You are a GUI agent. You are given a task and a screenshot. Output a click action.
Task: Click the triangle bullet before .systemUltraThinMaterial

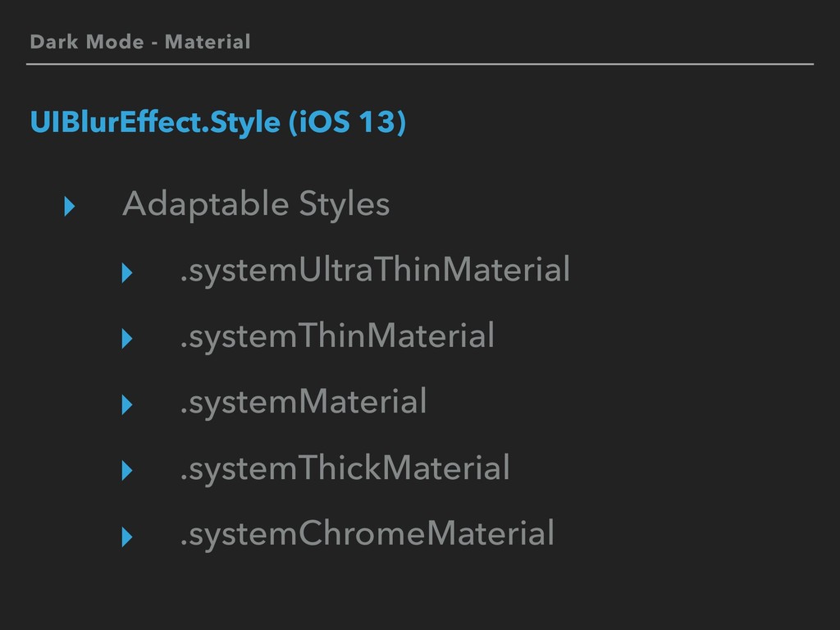point(127,272)
